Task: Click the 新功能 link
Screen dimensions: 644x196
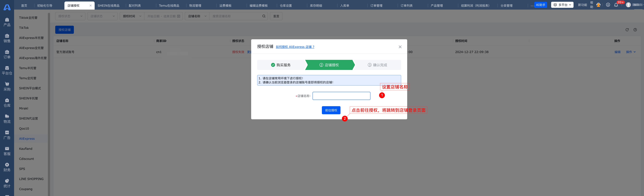Action: coord(582,5)
